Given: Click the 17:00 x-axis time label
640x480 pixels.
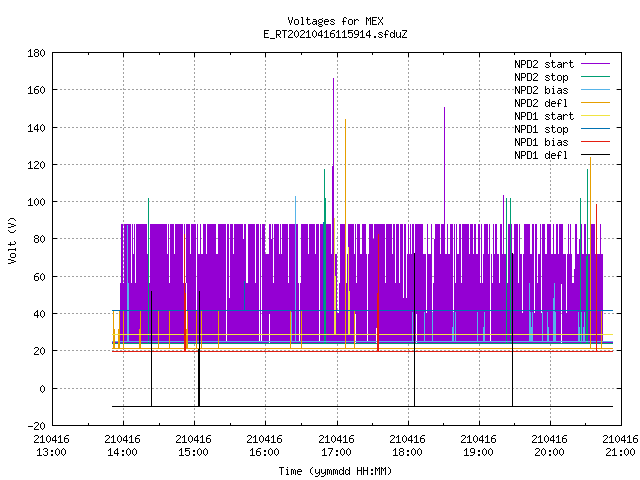Looking at the screenshot, I should coord(336,452).
